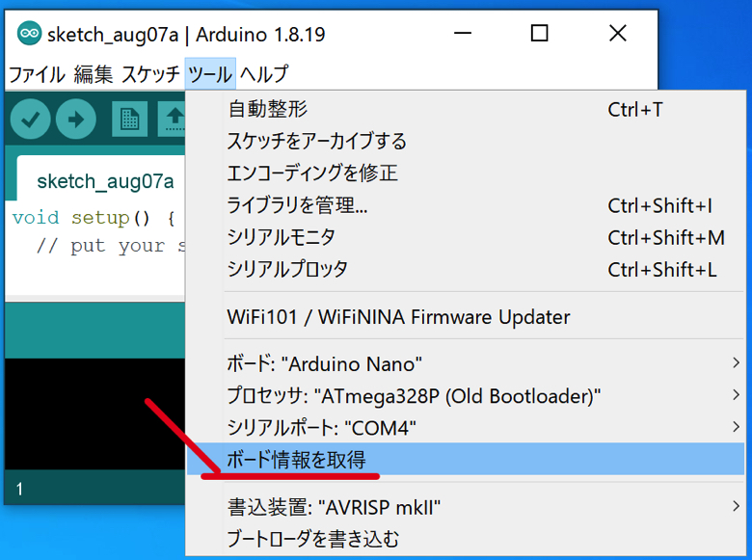This screenshot has height=560, width=752.
Task: Expand the プロセッサ: ATmega328P submenu
Action: tap(466, 395)
